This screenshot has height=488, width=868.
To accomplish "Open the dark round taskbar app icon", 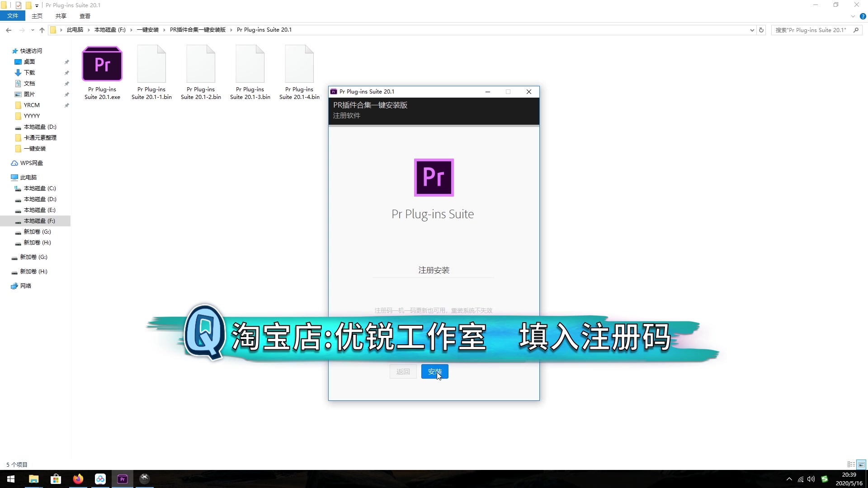I will (144, 479).
